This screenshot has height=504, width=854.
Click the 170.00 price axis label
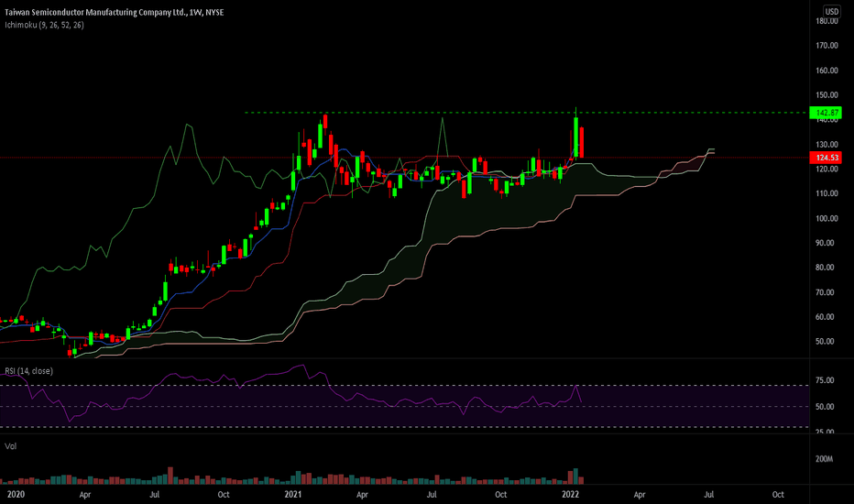[x=827, y=46]
